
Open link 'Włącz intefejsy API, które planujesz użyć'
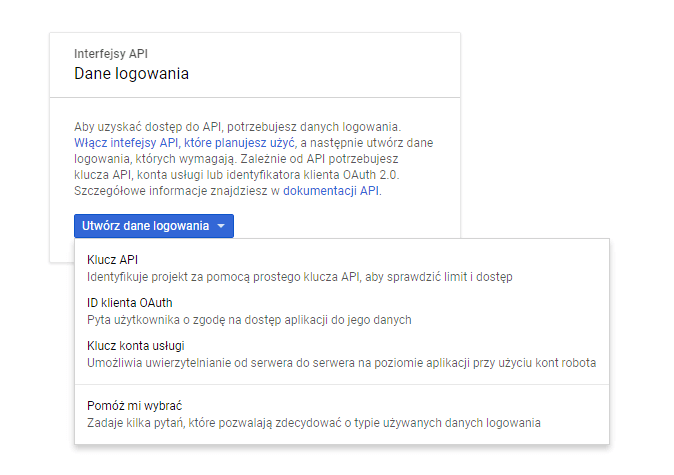(x=184, y=143)
